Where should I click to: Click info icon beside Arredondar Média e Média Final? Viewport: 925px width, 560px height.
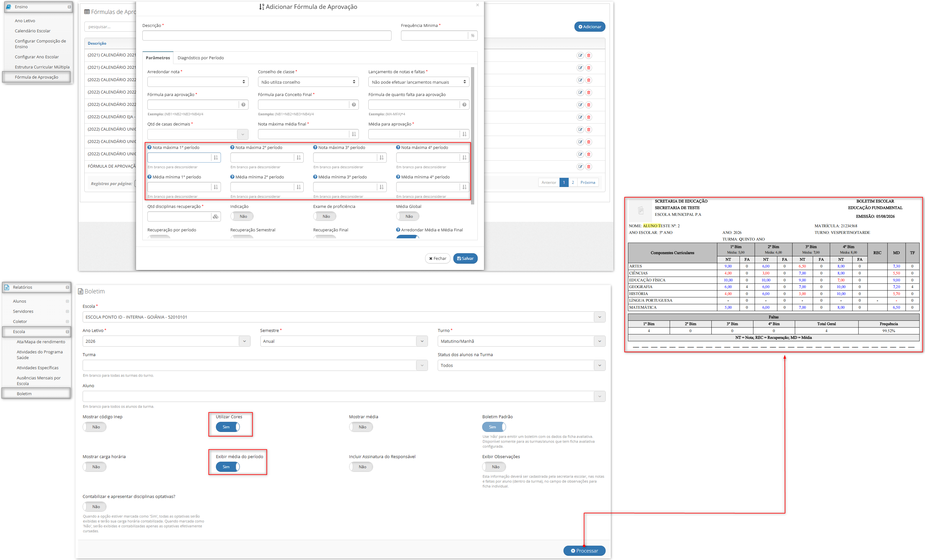click(398, 230)
